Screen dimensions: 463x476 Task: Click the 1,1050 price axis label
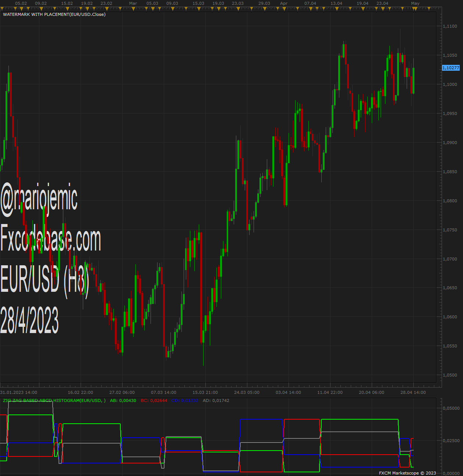(x=450, y=55)
